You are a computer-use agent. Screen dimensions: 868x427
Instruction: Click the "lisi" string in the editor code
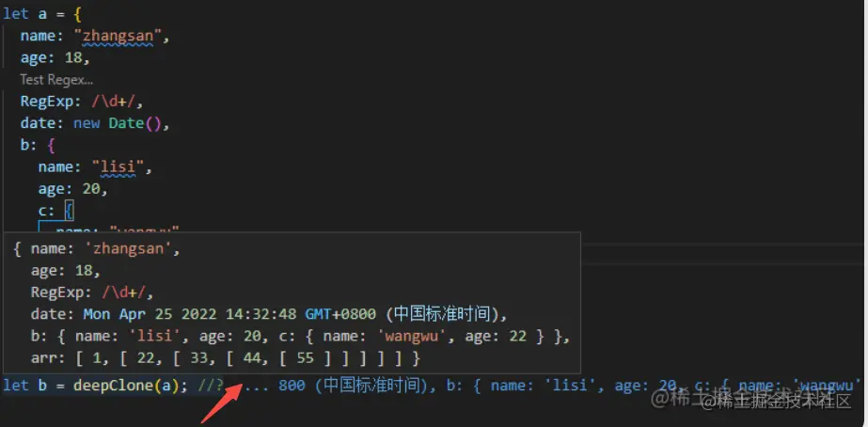coord(118,166)
